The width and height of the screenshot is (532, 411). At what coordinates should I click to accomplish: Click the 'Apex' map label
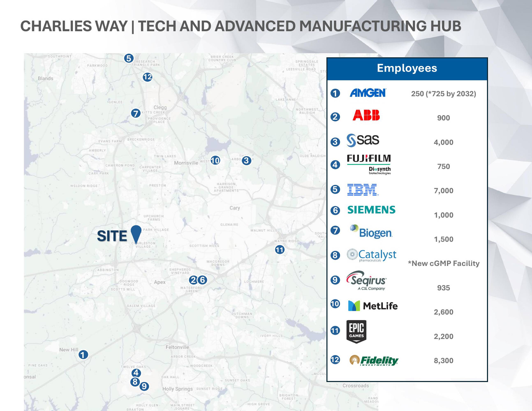[160, 282]
